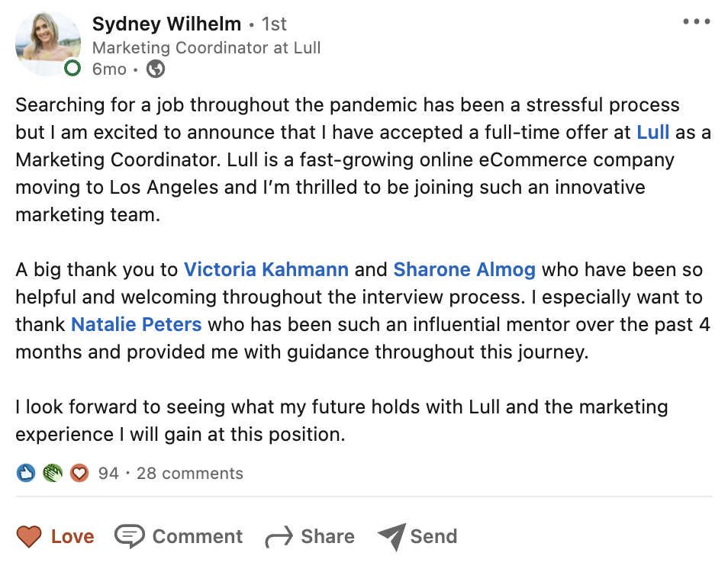Image resolution: width=728 pixels, height=569 pixels.
Task: Click the Love reaction heart icon
Action: [x=29, y=536]
